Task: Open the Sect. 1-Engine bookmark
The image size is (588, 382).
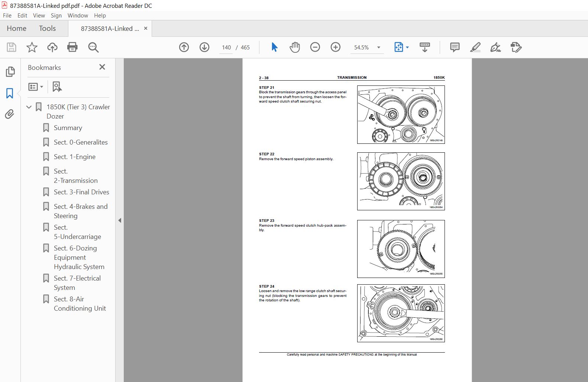Action: pyautogui.click(x=75, y=157)
